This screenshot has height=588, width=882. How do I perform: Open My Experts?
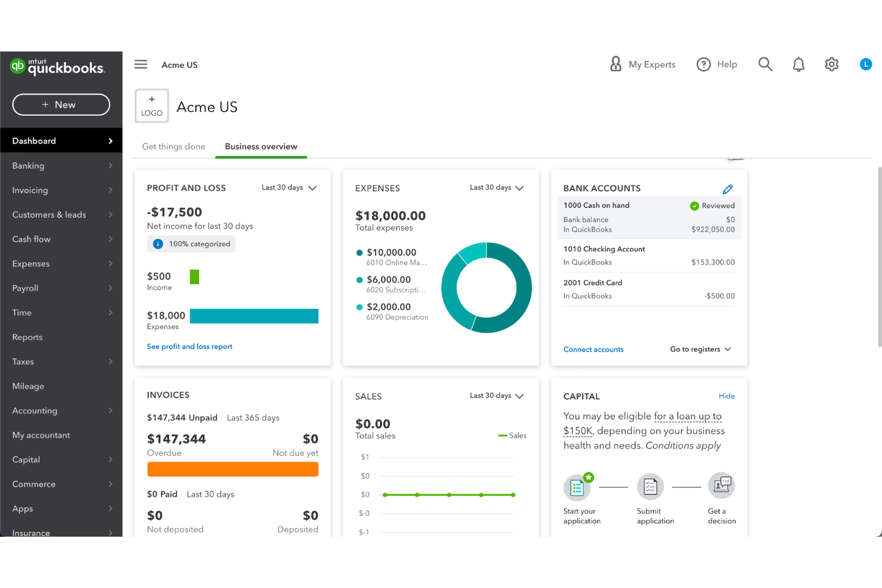coord(642,64)
